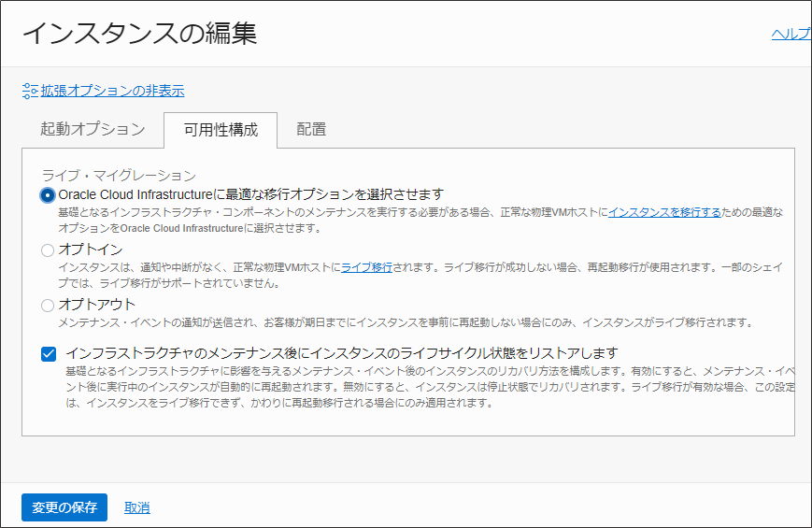This screenshot has height=528, width=812.
Task: Click the lifecycle restore checkbox label text
Action: 342,353
